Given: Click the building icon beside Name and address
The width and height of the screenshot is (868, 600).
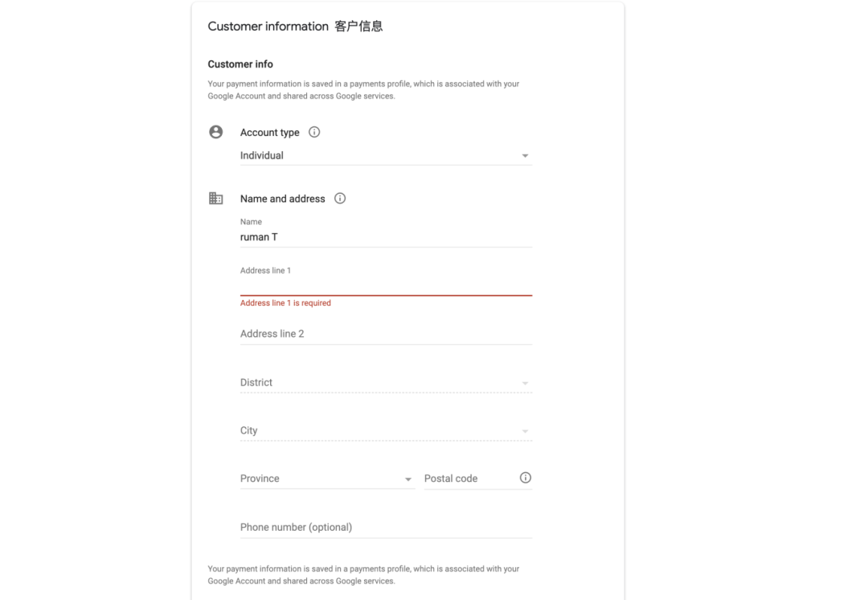Looking at the screenshot, I should [x=216, y=198].
